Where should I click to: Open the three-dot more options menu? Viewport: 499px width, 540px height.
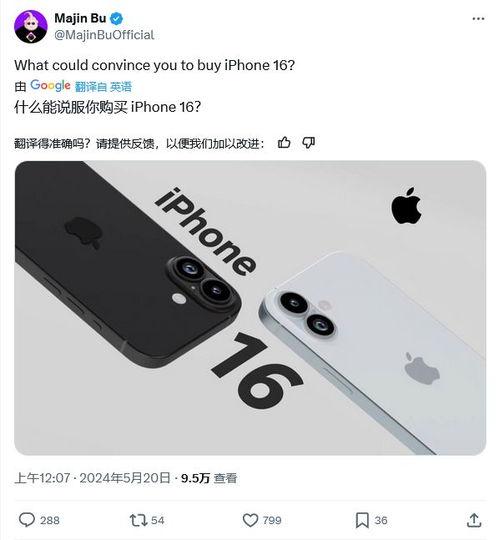478,19
